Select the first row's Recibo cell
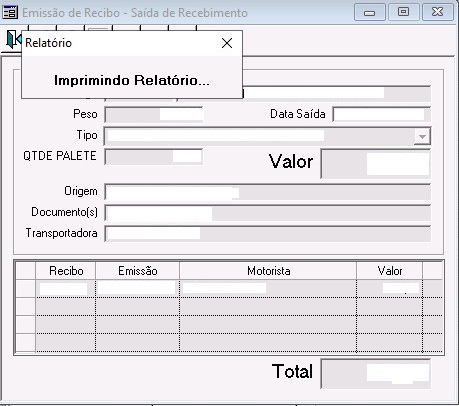 pos(66,288)
